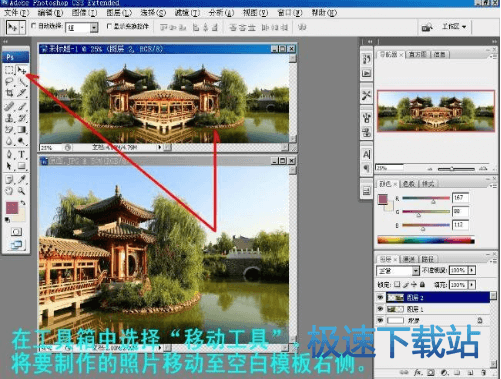Open 滤镜(T) menu

187,13
